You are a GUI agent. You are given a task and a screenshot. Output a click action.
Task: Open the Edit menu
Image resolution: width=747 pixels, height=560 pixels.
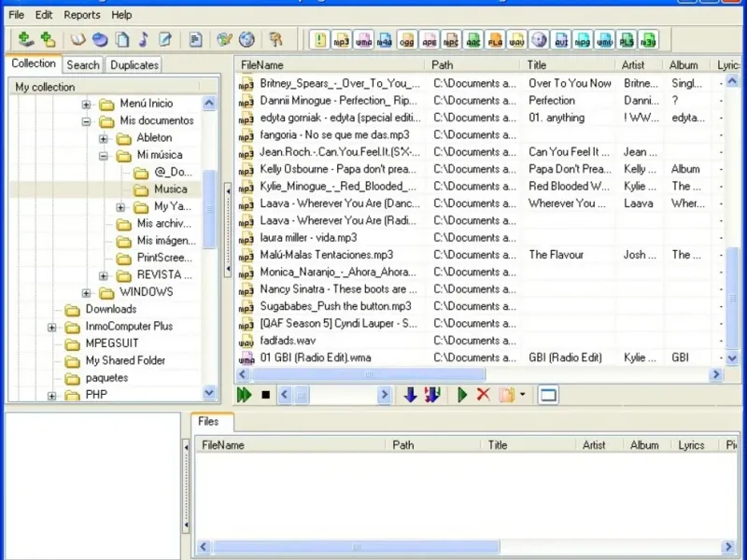44,15
